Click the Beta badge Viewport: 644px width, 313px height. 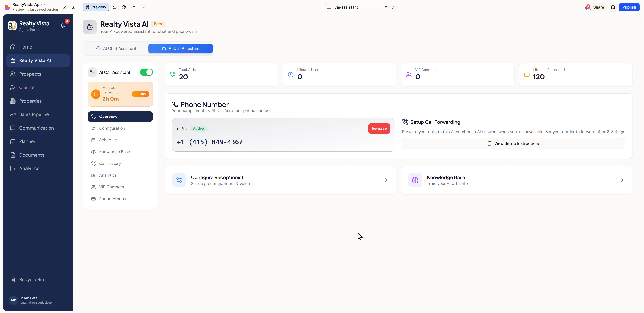pos(158,24)
